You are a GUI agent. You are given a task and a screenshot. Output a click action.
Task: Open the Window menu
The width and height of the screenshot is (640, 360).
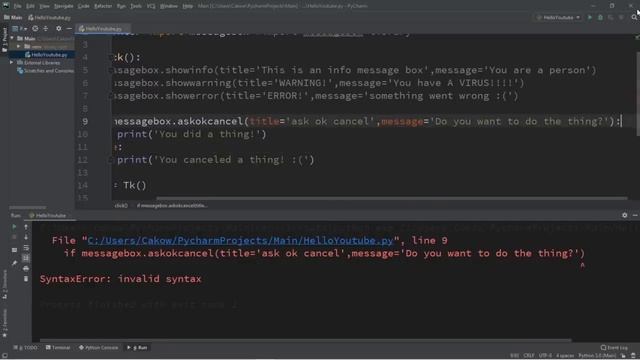[169, 6]
